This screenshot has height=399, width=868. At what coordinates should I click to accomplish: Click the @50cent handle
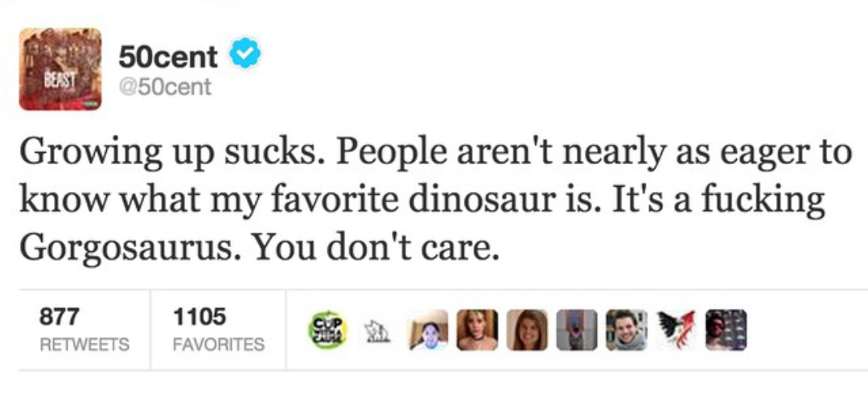164,86
